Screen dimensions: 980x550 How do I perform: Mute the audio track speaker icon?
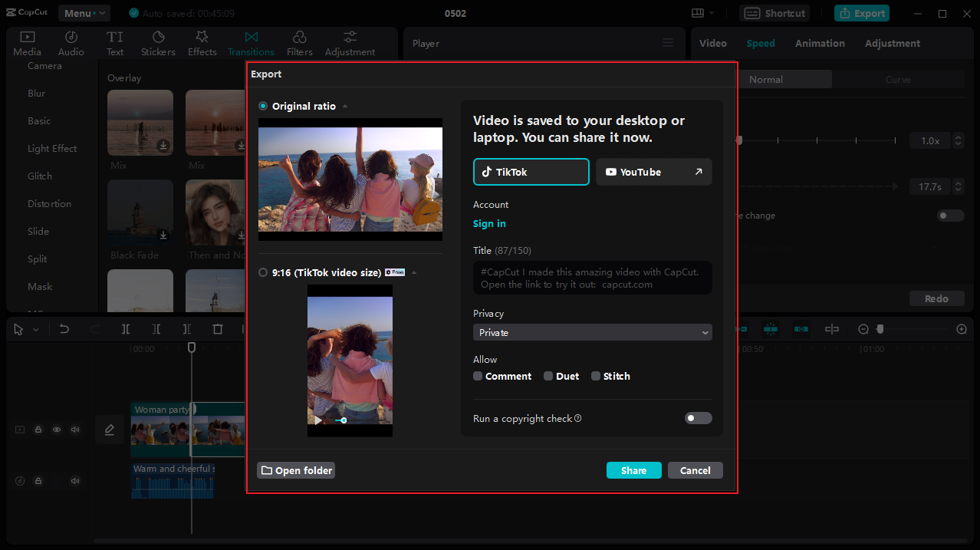[x=75, y=481]
